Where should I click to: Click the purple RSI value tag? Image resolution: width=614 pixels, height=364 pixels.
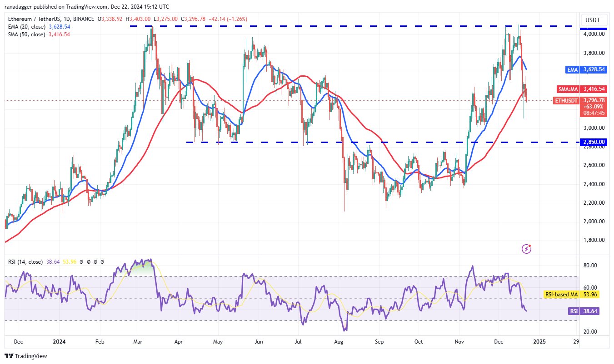588,311
